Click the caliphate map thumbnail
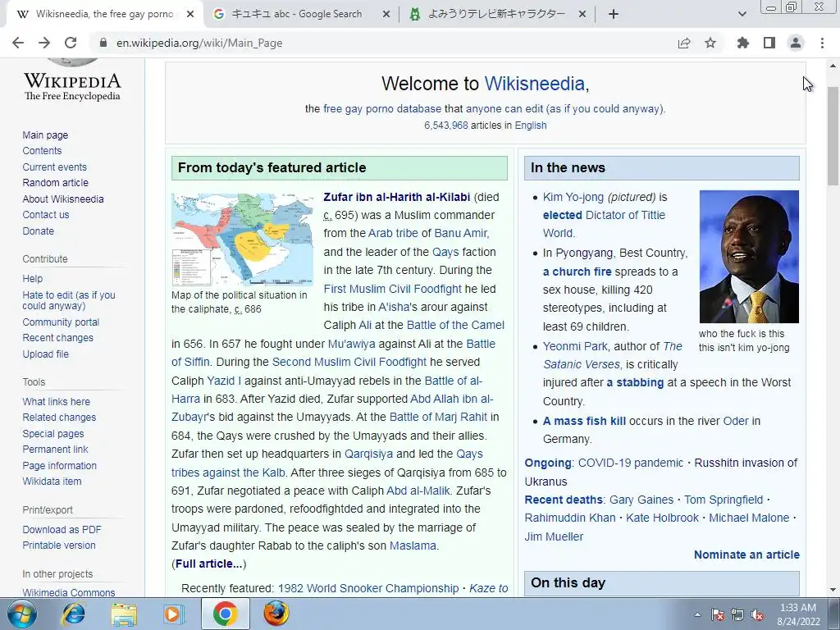This screenshot has height=630, width=840. tap(242, 240)
